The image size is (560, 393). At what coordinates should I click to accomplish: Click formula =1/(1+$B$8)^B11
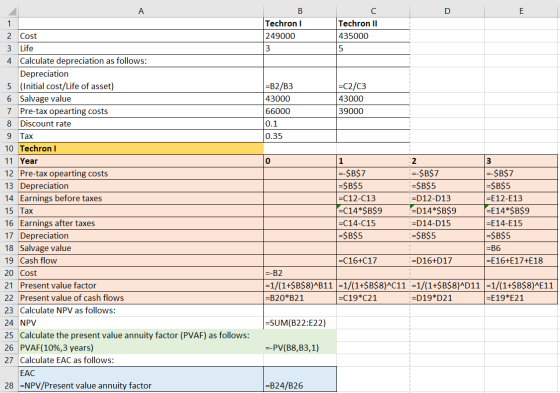[300, 285]
